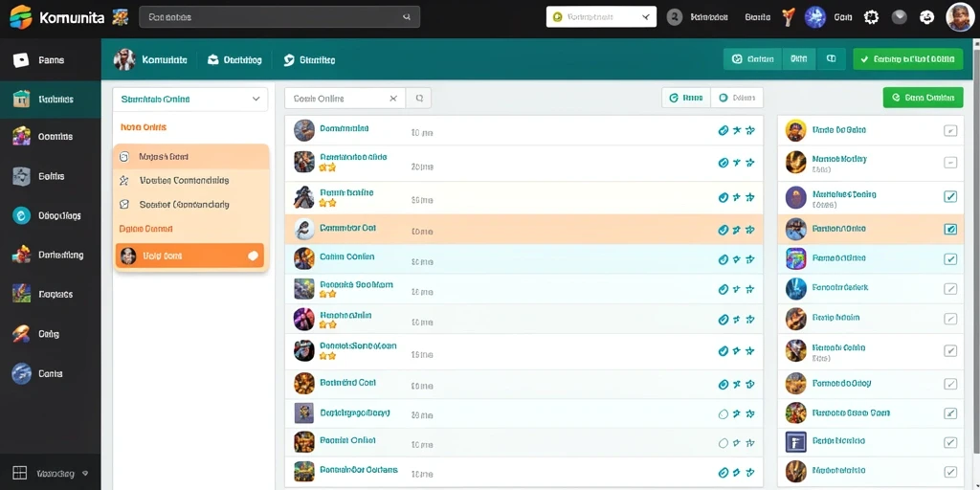This screenshot has height=490, width=980.
Task: Click the dark gray circle icon beside the gear
Action: point(900,17)
